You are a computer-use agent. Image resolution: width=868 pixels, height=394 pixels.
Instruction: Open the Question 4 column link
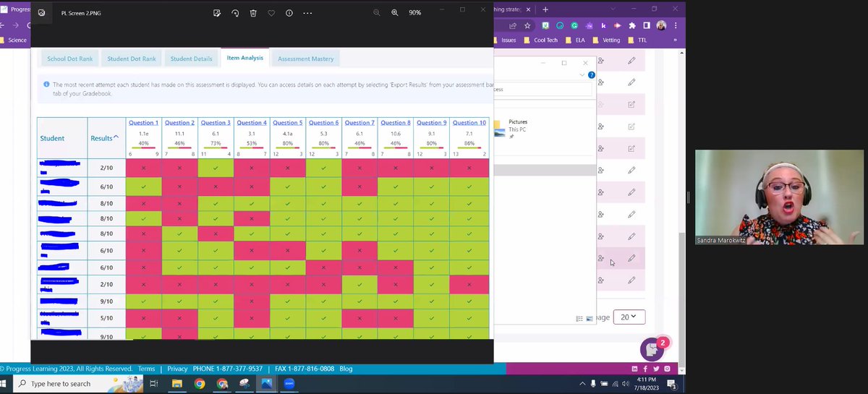coord(252,123)
